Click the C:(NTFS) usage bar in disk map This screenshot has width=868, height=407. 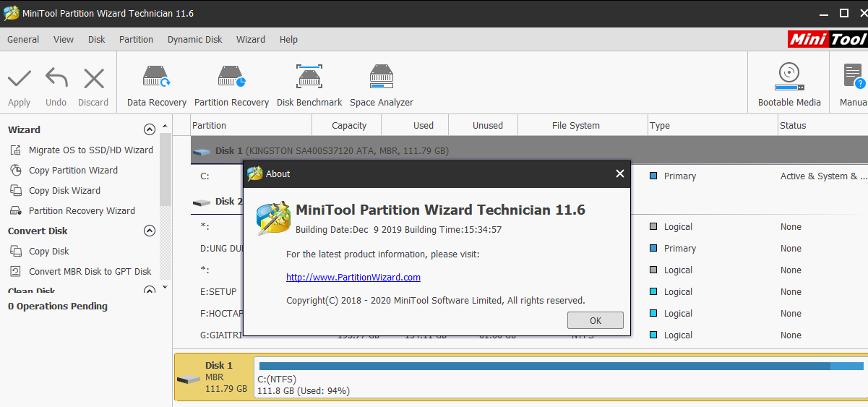click(562, 366)
